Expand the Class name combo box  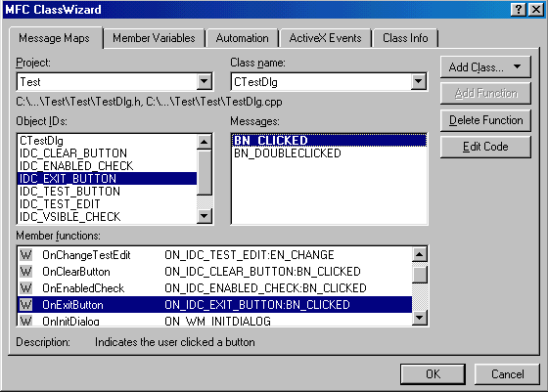(419, 82)
